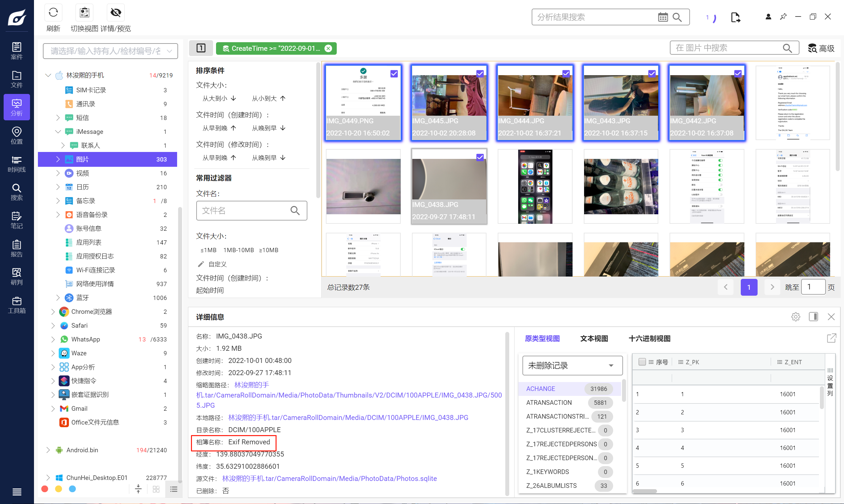Switch to the text view tab
The height and width of the screenshot is (504, 844).
[x=594, y=338]
